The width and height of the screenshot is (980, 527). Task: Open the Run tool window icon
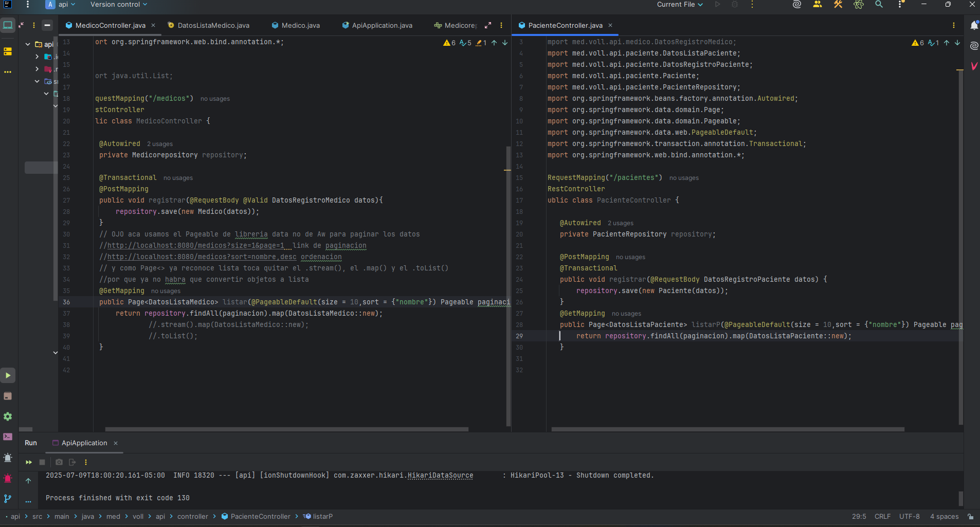point(8,376)
